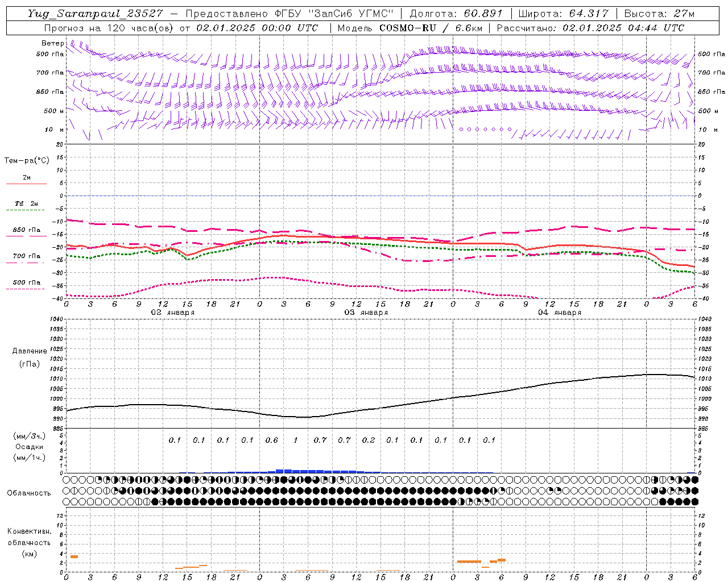Select the 'Прогноз на 120 часа(ов)' forecast text
The image size is (728, 582).
109,28
